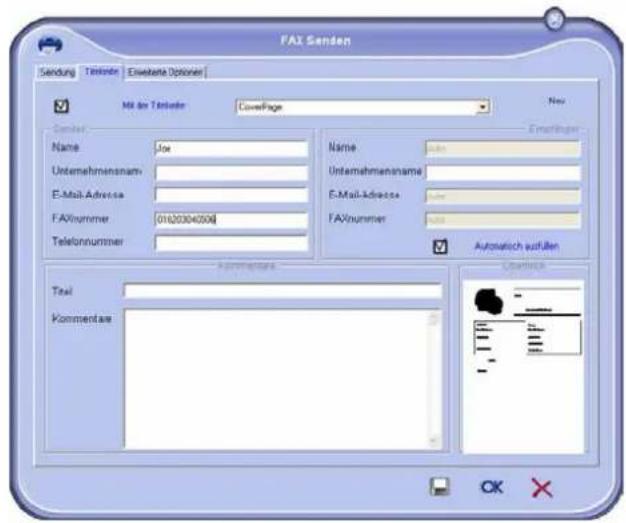Click the recipient Name field
This screenshot has width=626, height=523.
coord(503,149)
